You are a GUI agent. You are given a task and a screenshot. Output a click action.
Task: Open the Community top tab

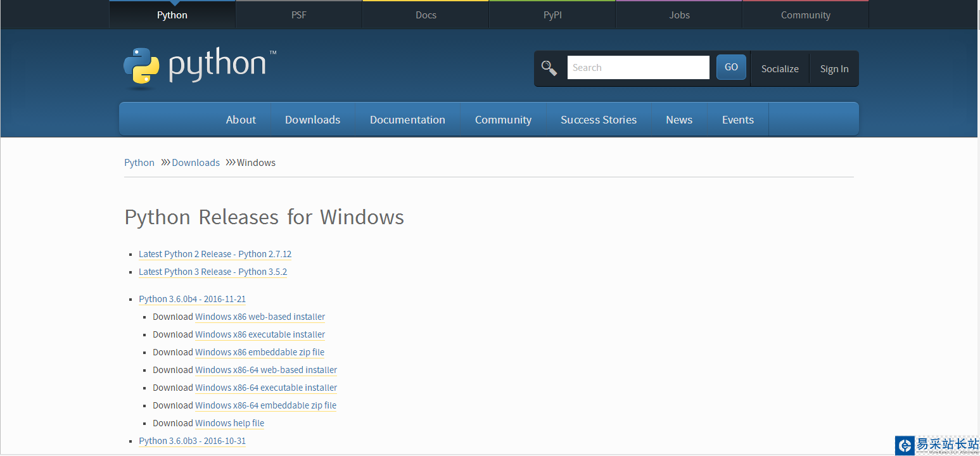pyautogui.click(x=806, y=15)
